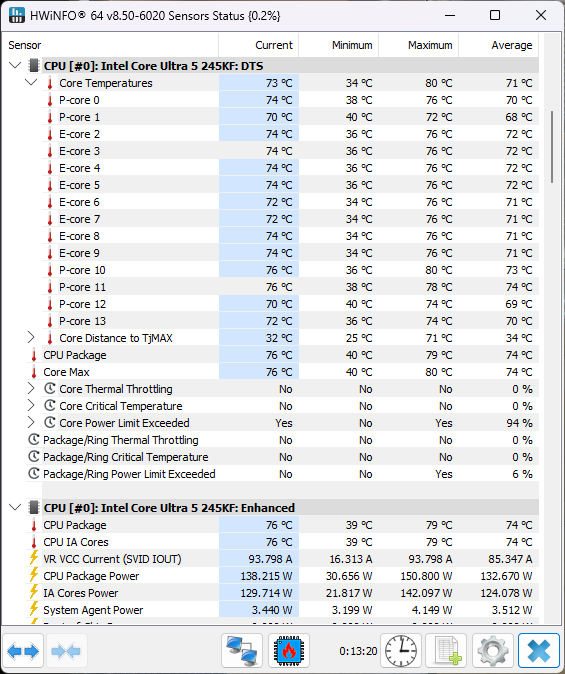Open sensor settings with the gear icon
Viewport: 565px width, 674px height.
point(493,651)
